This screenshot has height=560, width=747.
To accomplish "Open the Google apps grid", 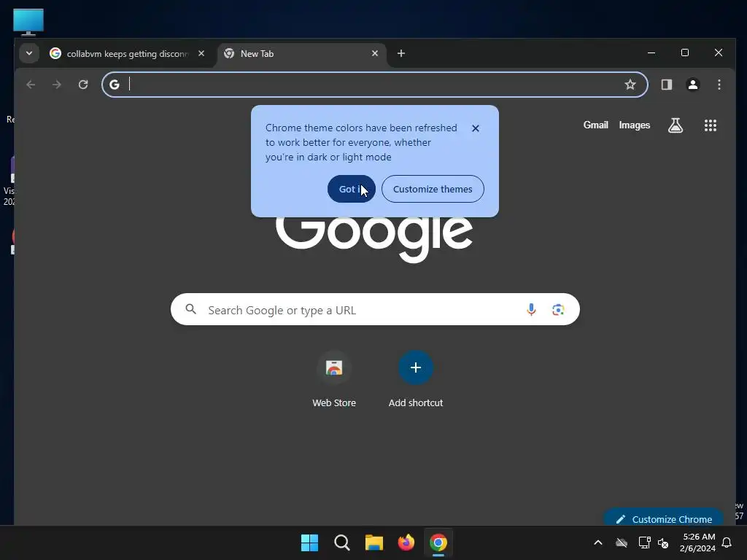I will [711, 125].
